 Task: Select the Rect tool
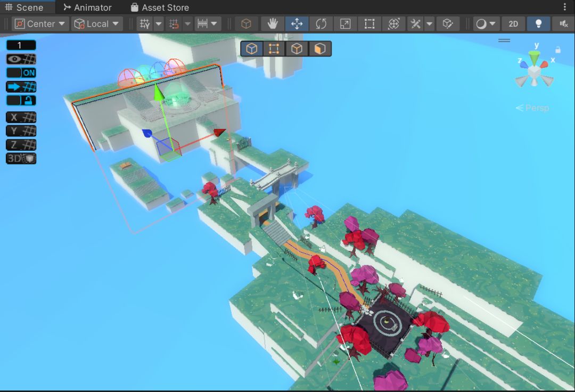[x=369, y=24]
